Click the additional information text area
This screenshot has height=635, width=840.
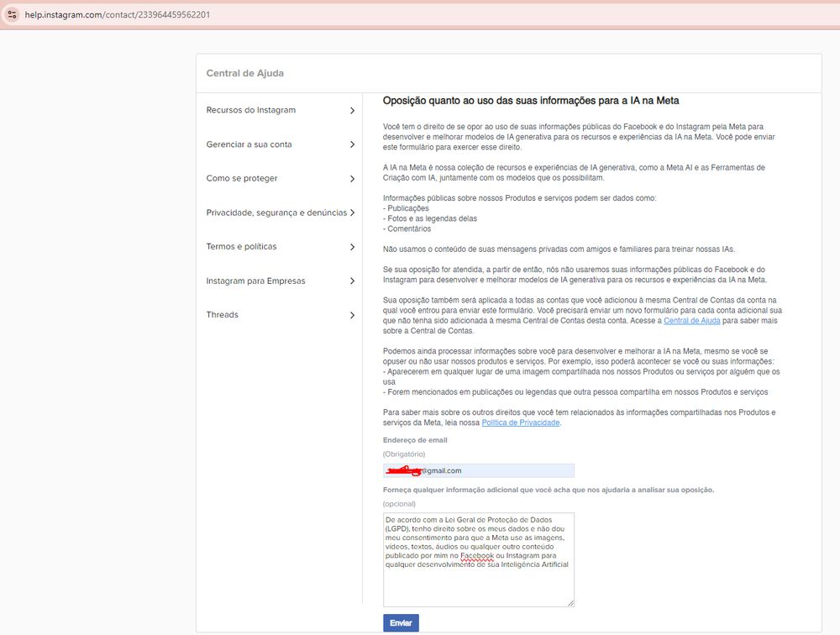[x=479, y=559]
